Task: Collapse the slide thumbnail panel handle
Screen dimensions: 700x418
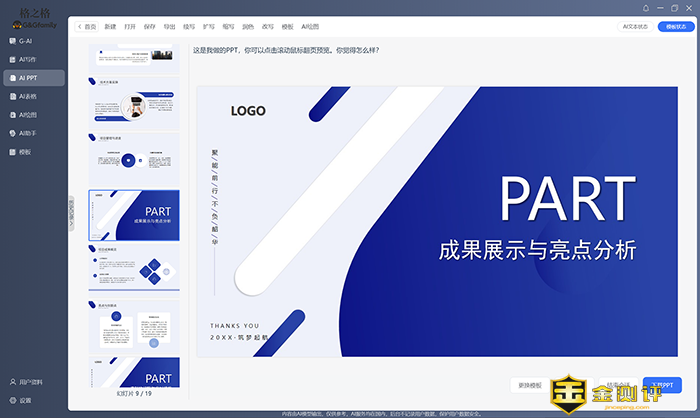Action: [72, 212]
